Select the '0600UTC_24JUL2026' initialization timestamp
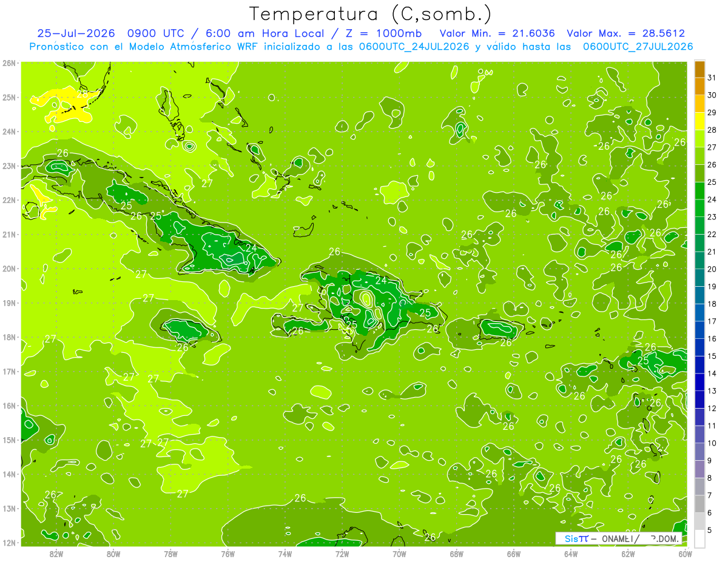Screen dimensions: 728x562 (413, 47)
